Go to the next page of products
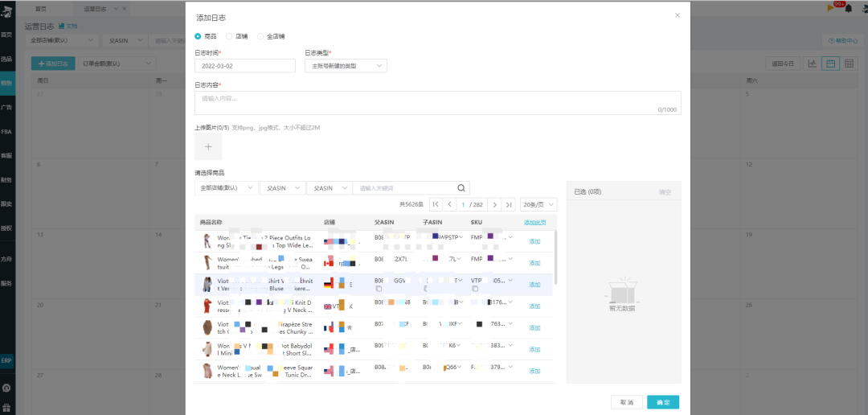868x415 pixels. coord(494,205)
